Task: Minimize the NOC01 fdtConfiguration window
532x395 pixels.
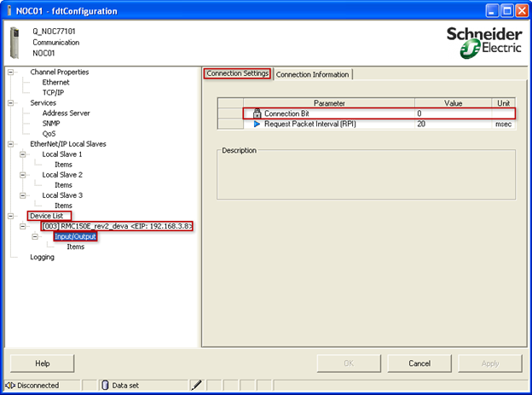Action: (x=492, y=11)
